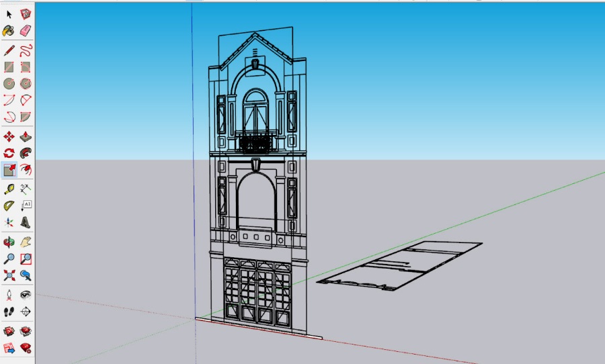
Task: Select the Line pencil tool
Action: [9, 50]
